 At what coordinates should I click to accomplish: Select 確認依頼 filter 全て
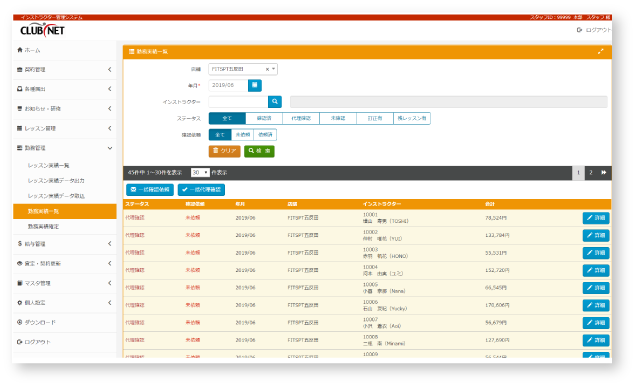coord(220,135)
